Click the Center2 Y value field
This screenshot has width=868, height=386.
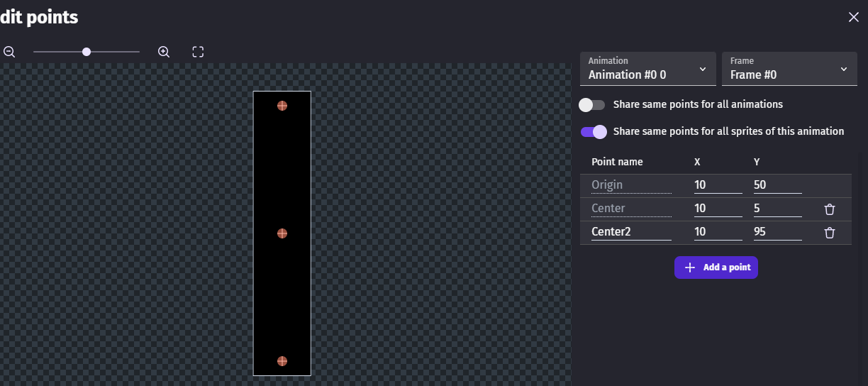(777, 231)
